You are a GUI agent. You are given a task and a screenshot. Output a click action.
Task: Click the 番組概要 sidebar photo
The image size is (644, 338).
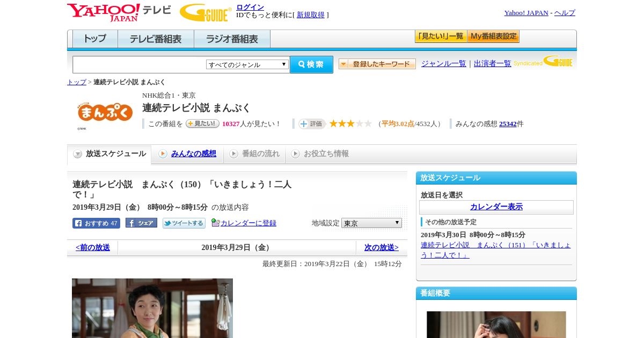pyautogui.click(x=496, y=325)
